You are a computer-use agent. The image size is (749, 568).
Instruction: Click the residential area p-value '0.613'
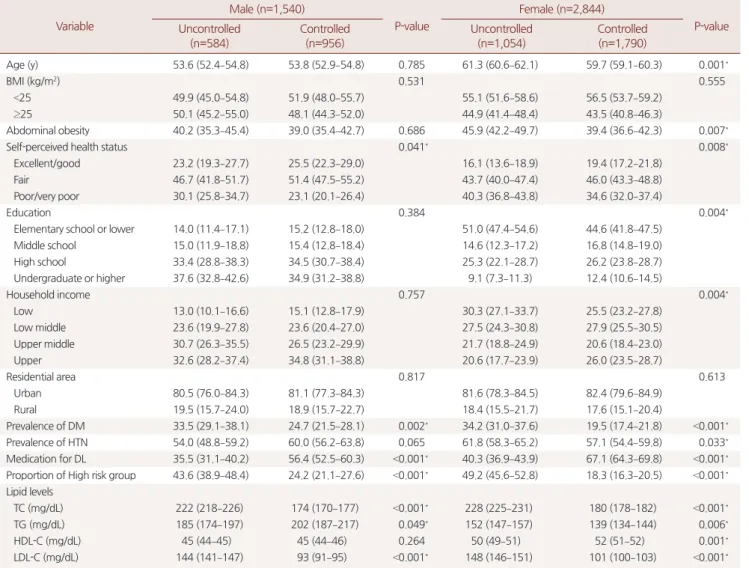(x=712, y=377)
